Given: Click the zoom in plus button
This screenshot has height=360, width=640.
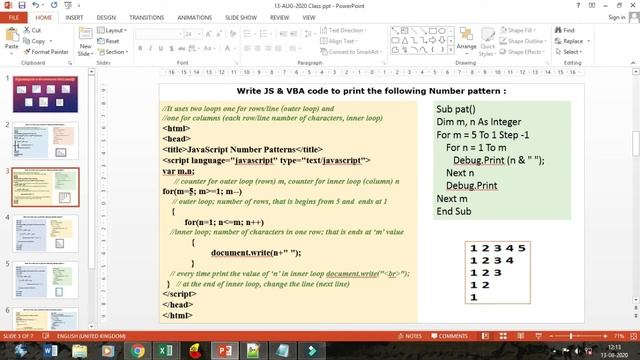Looking at the screenshot, I should point(605,336).
